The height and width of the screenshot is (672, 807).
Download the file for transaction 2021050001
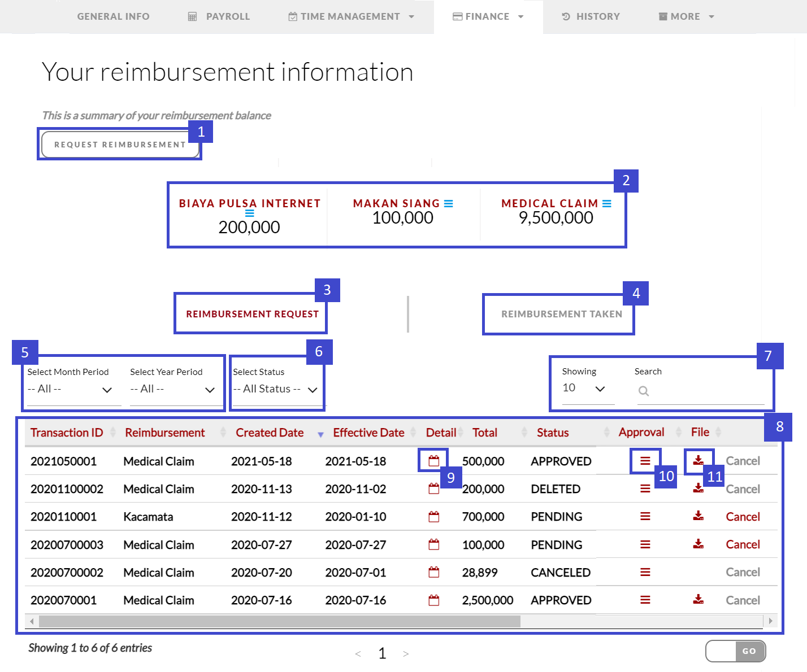[698, 460]
